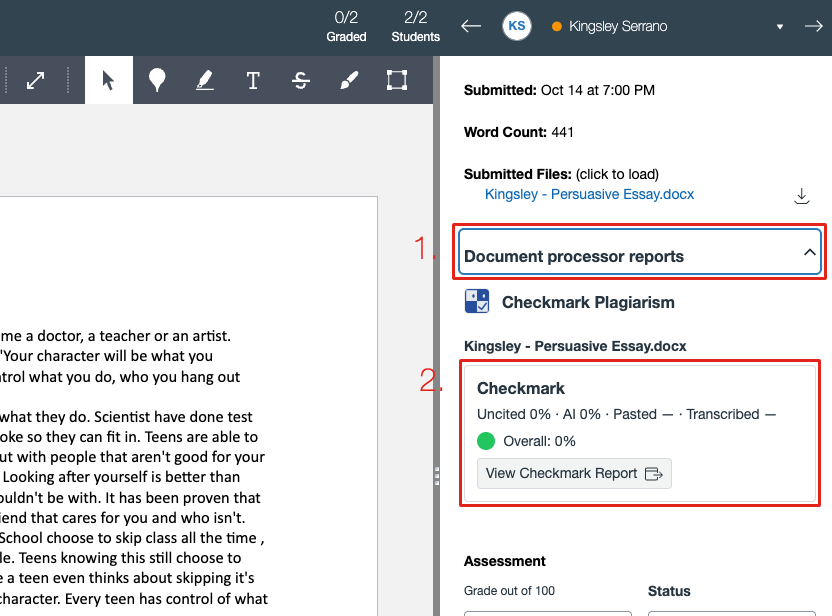Click the Assessment heading

505,561
